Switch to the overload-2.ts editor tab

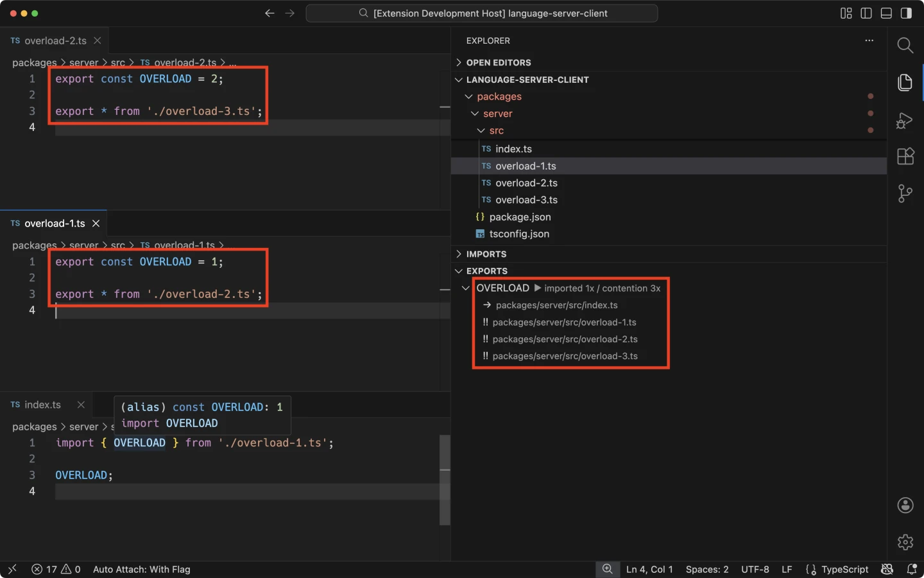(55, 40)
